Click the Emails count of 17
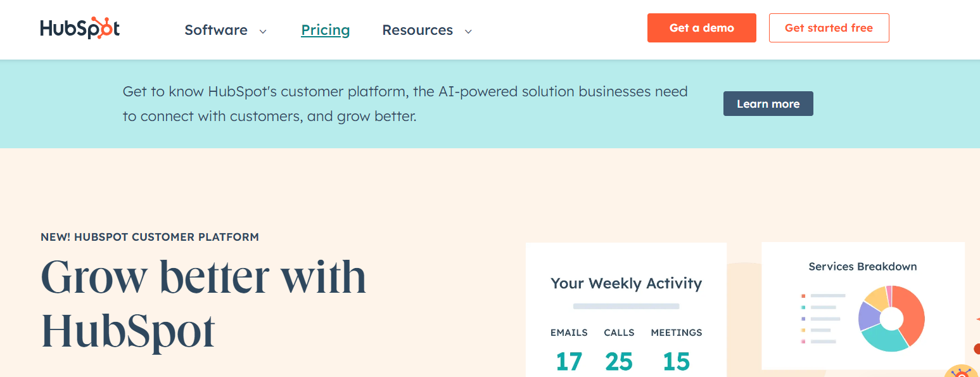 (x=568, y=361)
